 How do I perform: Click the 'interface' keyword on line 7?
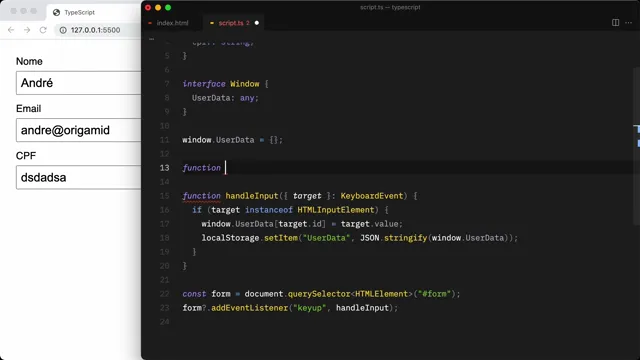pyautogui.click(x=204, y=84)
